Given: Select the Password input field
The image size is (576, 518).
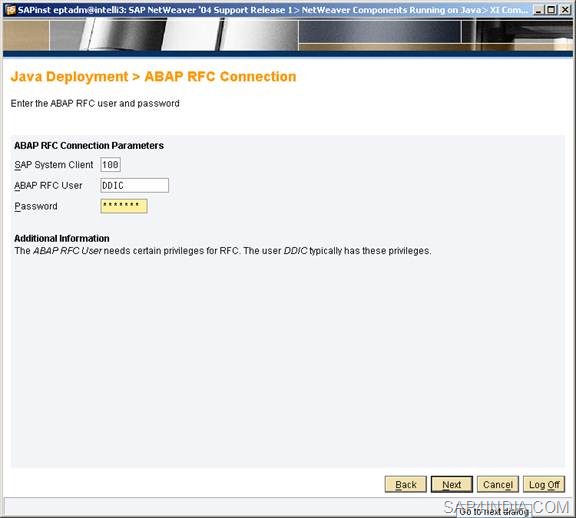Looking at the screenshot, I should [x=124, y=206].
